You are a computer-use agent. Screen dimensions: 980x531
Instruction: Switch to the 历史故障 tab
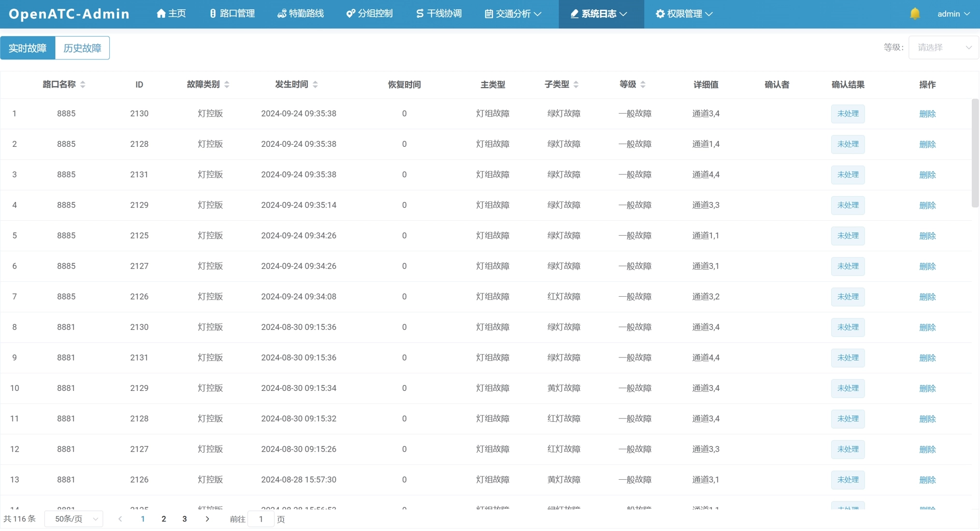(x=82, y=48)
